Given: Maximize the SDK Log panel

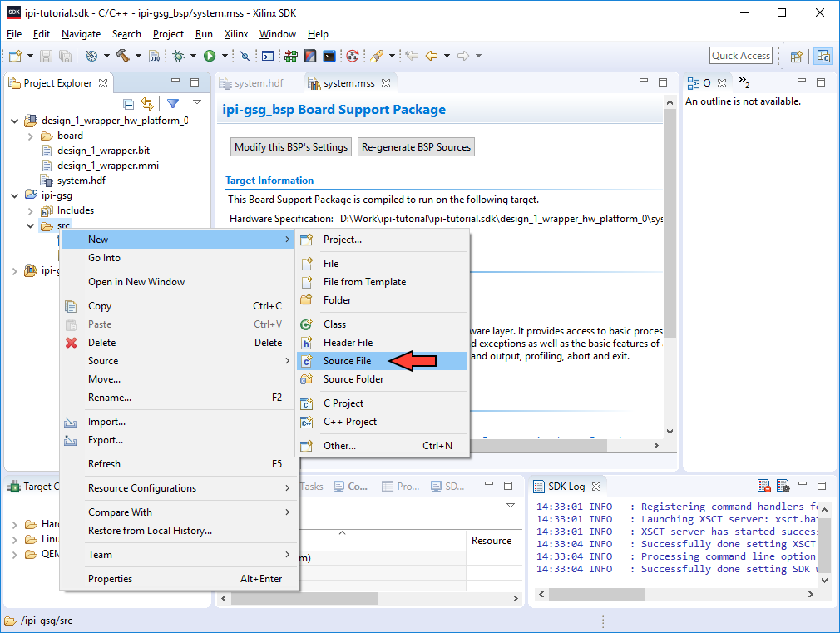Looking at the screenshot, I should coord(821,486).
